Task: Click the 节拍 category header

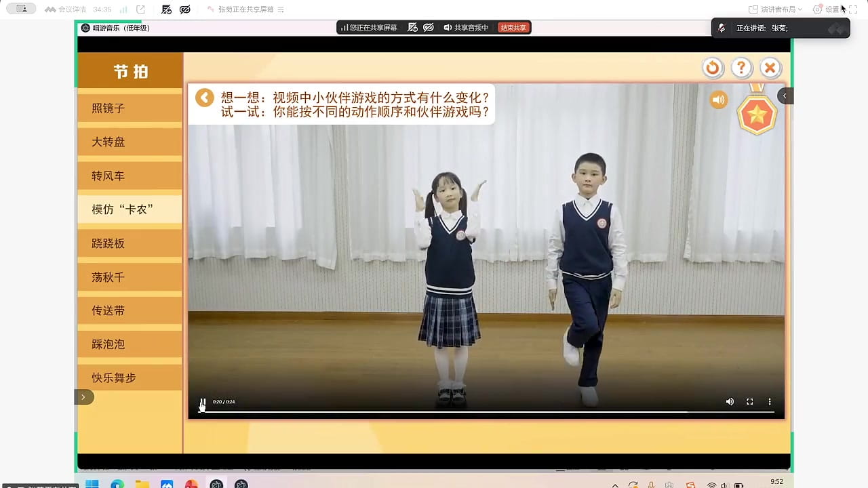Action: click(x=130, y=71)
